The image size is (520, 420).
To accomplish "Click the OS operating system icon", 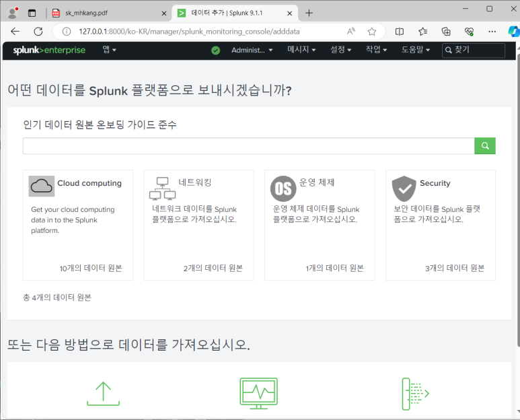I will (283, 188).
